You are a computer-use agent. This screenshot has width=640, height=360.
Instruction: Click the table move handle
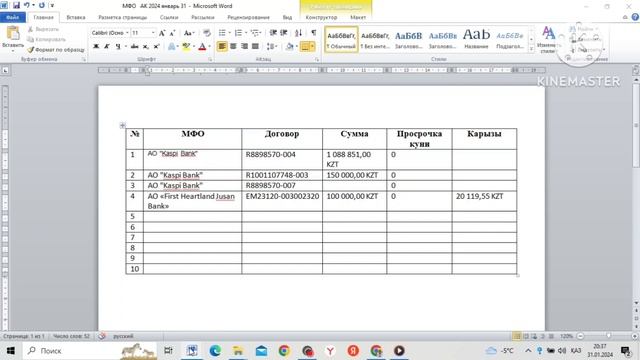point(122,125)
